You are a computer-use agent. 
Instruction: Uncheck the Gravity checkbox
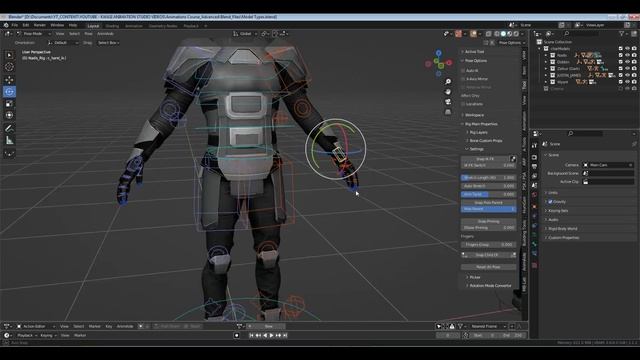point(550,202)
